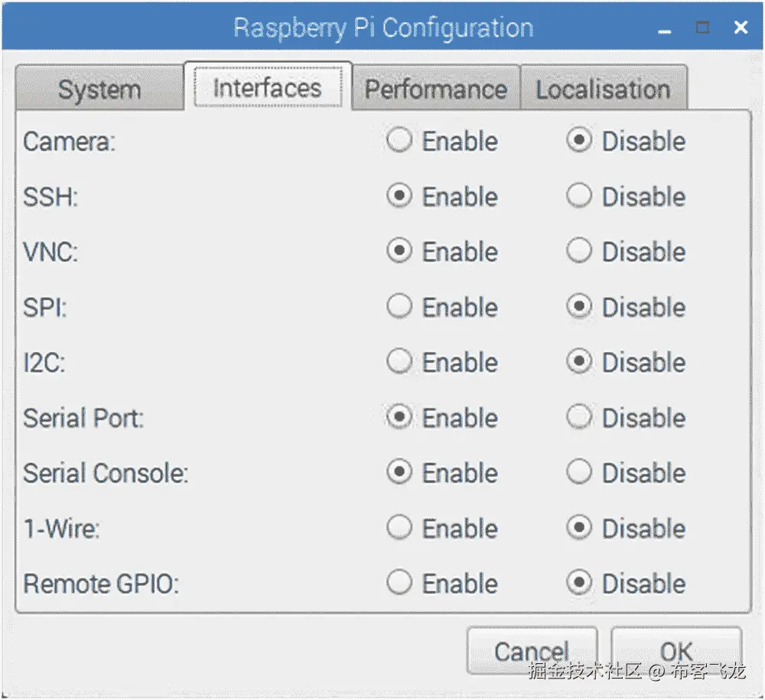The height and width of the screenshot is (700, 765).
Task: Enable the SPI interface
Action: (399, 307)
